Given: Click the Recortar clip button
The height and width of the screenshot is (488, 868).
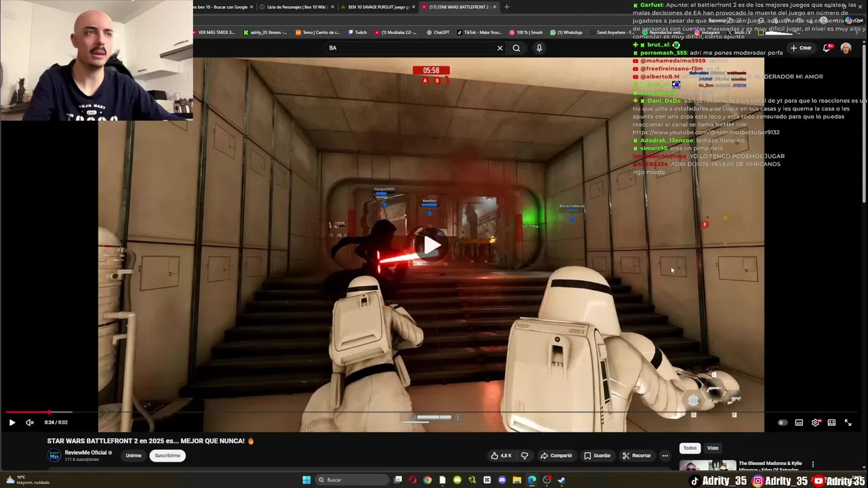Looking at the screenshot, I should coord(637,455).
